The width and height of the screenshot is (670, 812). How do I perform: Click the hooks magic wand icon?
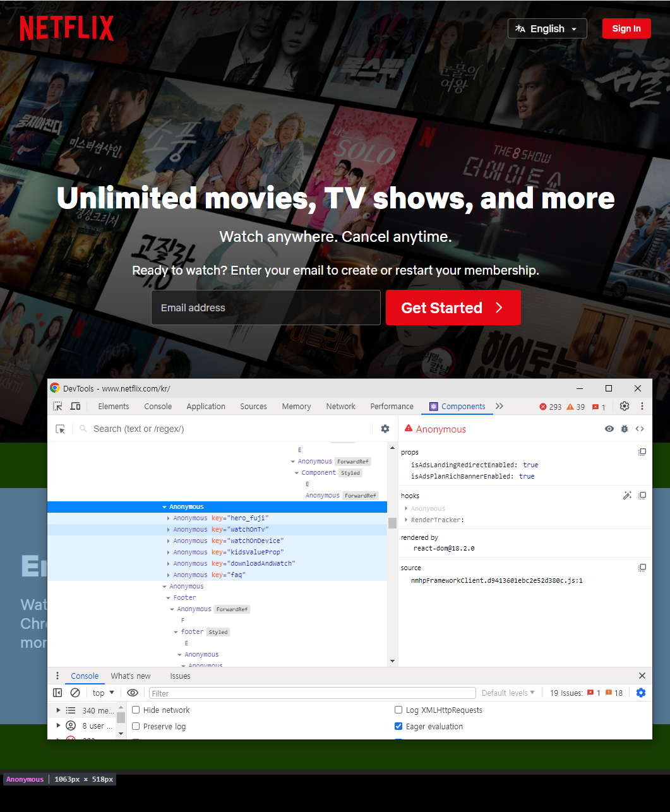(627, 496)
